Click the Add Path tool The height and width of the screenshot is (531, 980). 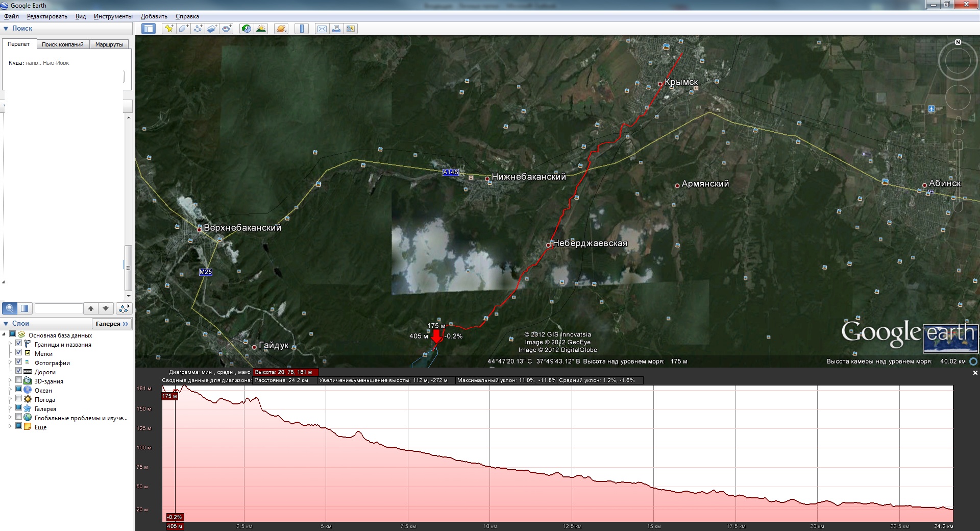coord(198,29)
